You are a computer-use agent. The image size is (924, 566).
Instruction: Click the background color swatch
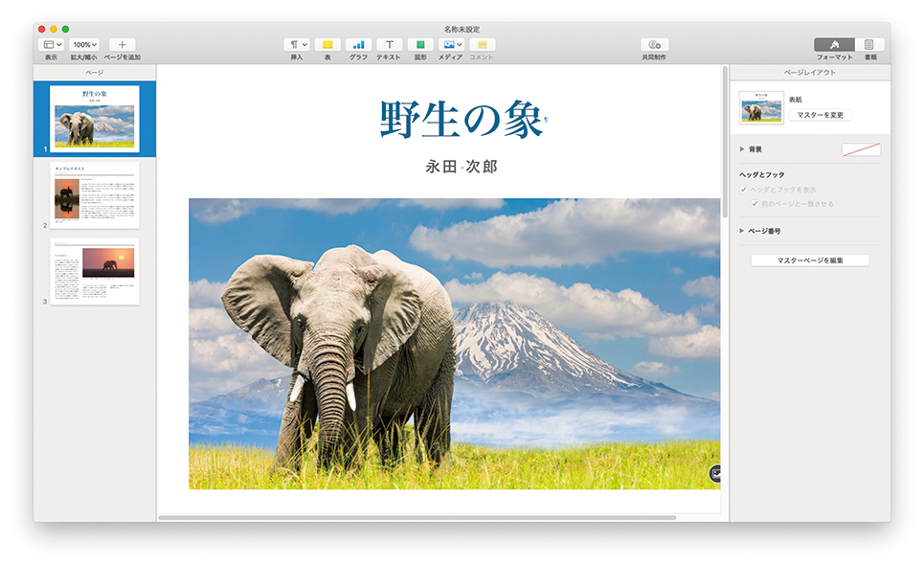click(861, 149)
